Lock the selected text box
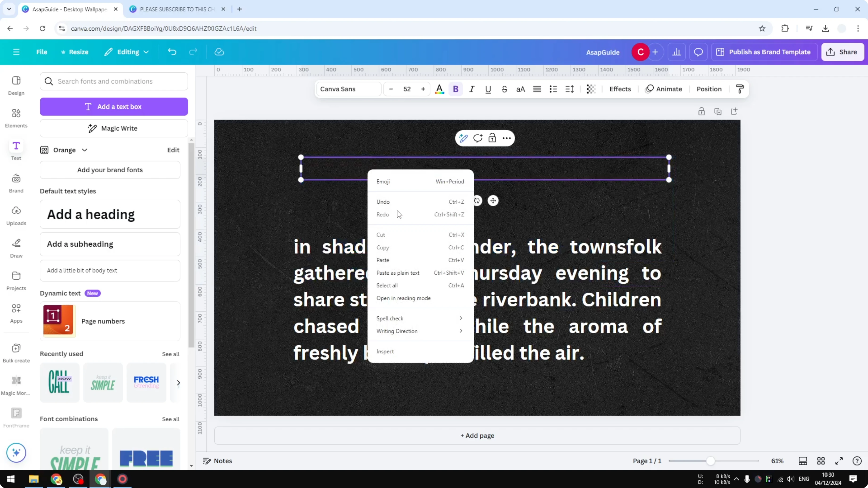This screenshot has width=868, height=488. point(492,138)
